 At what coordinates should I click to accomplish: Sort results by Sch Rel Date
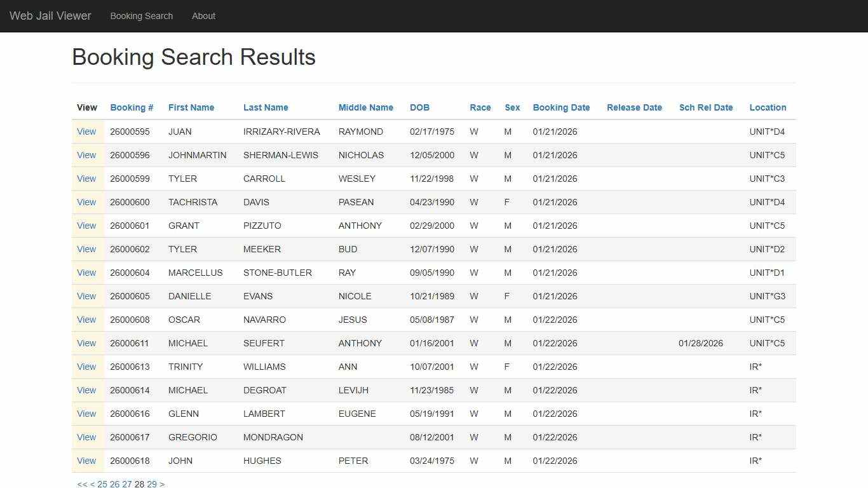point(706,107)
